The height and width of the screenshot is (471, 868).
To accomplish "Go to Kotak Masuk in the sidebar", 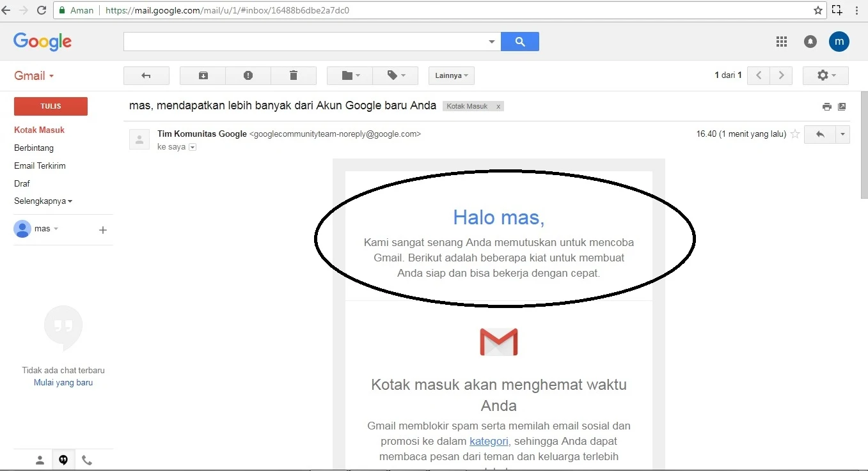I will tap(40, 130).
